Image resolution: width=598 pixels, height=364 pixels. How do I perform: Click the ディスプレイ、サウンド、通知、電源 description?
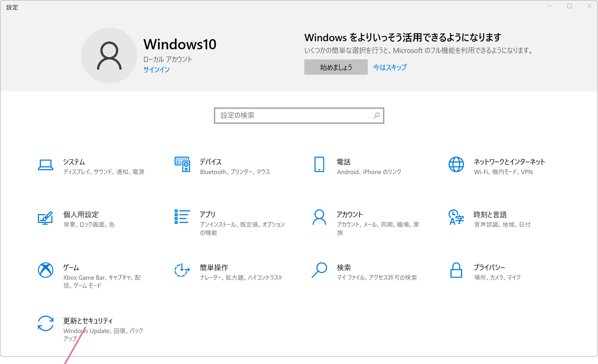pyautogui.click(x=104, y=172)
